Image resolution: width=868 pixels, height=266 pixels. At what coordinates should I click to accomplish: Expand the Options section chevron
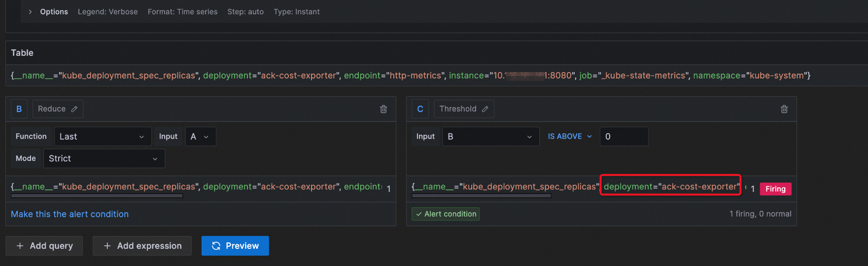(30, 12)
